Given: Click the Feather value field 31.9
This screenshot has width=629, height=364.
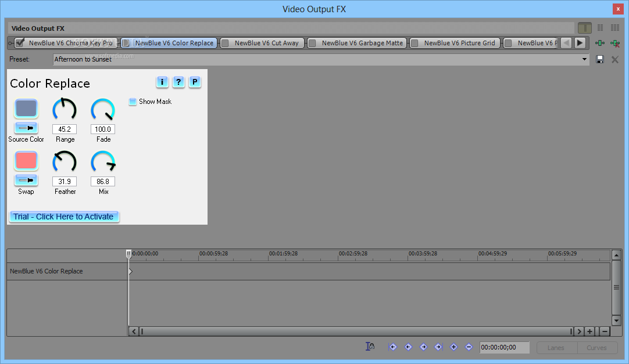Looking at the screenshot, I should point(65,181).
